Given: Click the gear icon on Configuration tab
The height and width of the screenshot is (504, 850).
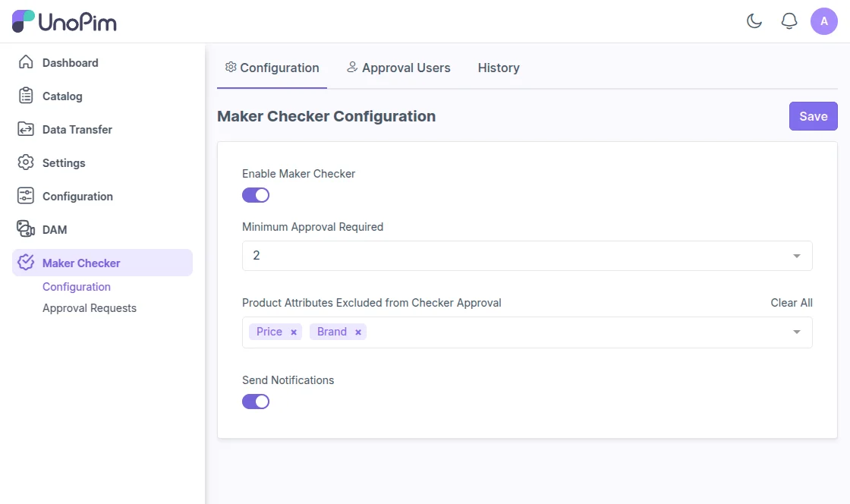Looking at the screenshot, I should (231, 67).
